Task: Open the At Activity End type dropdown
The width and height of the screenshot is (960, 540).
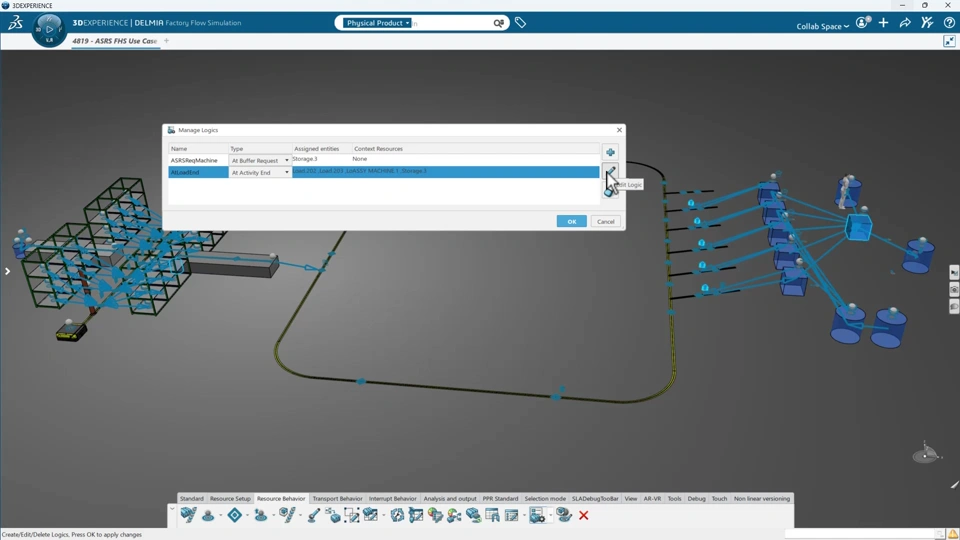Action: click(287, 173)
